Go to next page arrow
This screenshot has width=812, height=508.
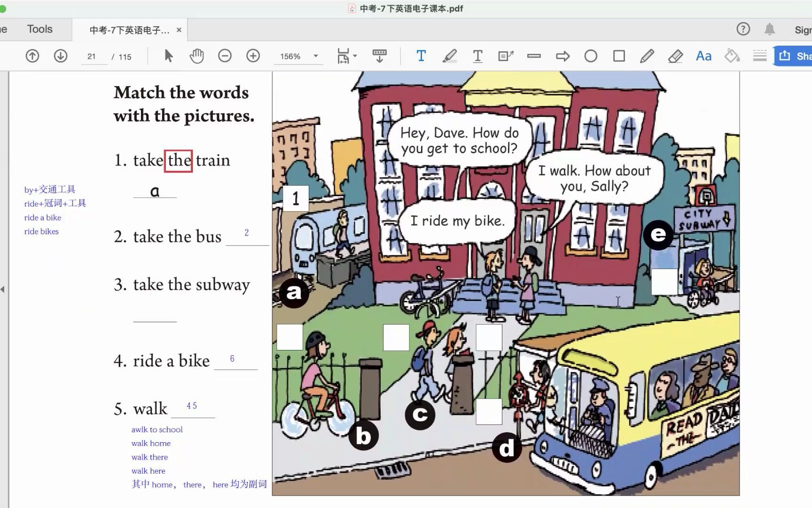pyautogui.click(x=61, y=56)
